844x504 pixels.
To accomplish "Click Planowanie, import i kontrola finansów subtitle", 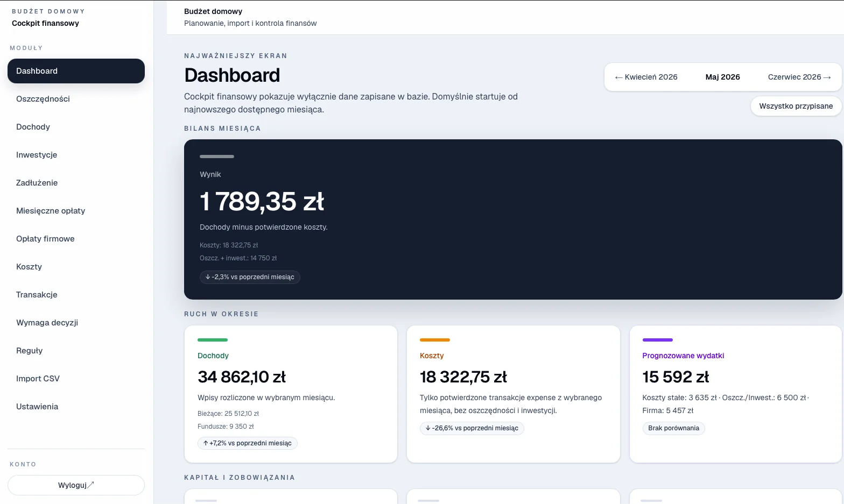I will [x=250, y=23].
